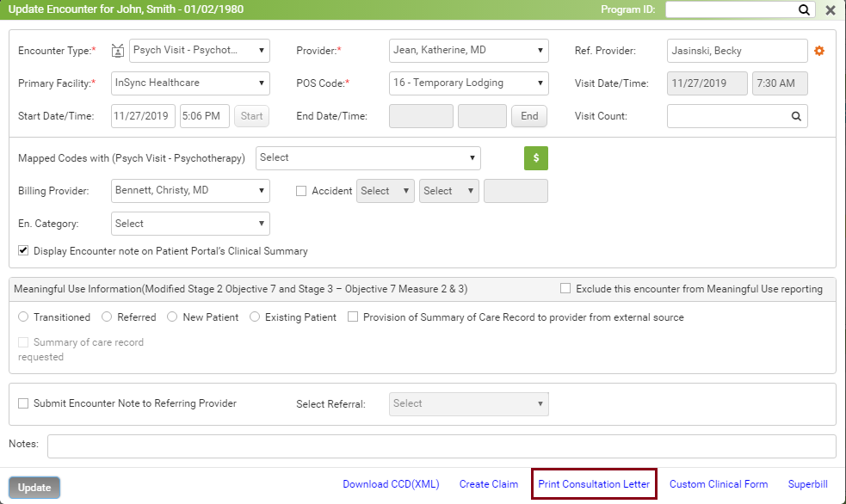Click the Create Claim link
The image size is (846, 504).
click(489, 484)
